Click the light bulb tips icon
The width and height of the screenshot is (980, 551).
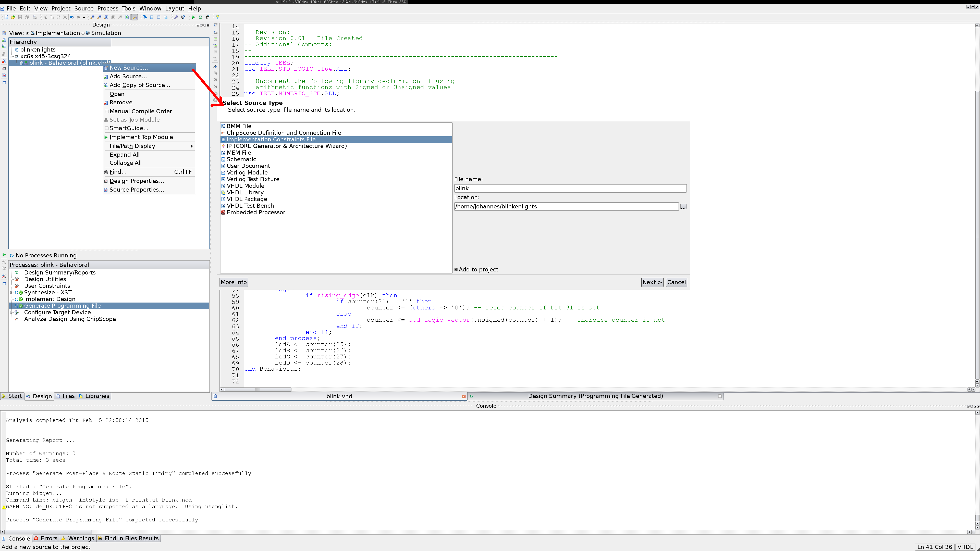(218, 17)
